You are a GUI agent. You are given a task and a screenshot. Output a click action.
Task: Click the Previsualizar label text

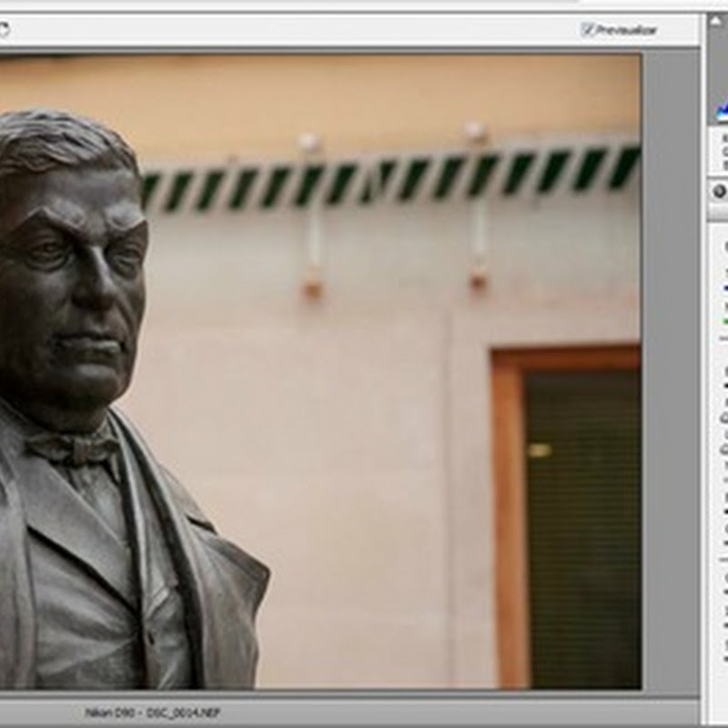626,30
